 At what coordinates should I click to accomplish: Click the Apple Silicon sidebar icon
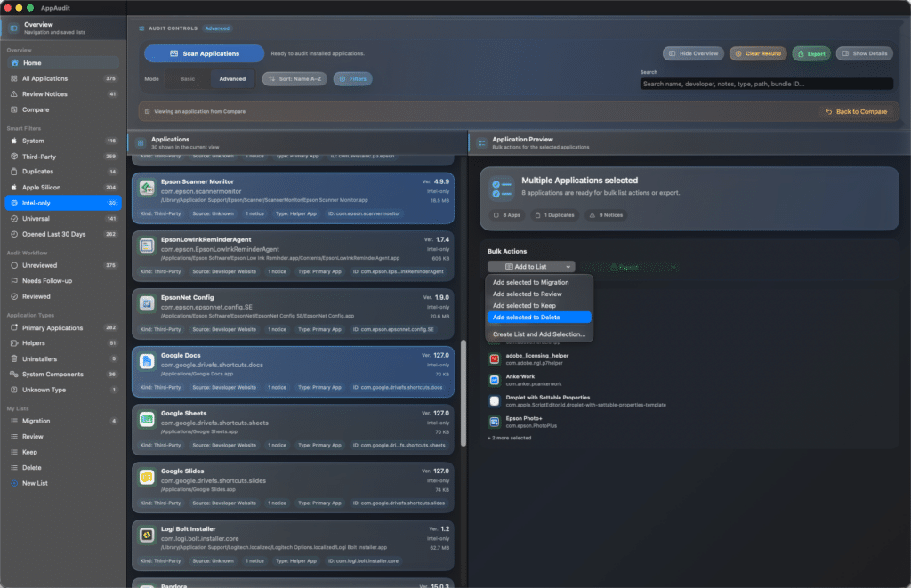click(14, 188)
